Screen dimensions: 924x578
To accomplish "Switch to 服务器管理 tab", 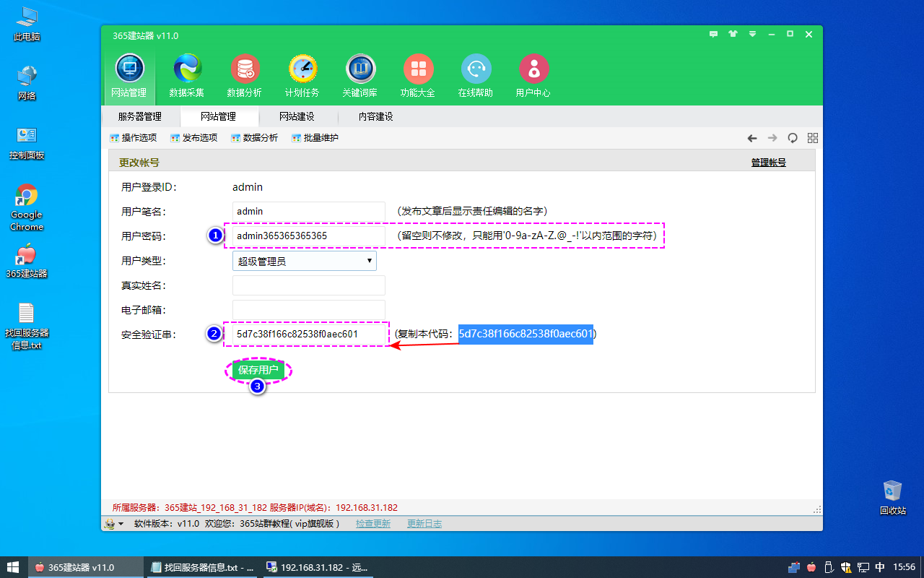I will point(140,116).
